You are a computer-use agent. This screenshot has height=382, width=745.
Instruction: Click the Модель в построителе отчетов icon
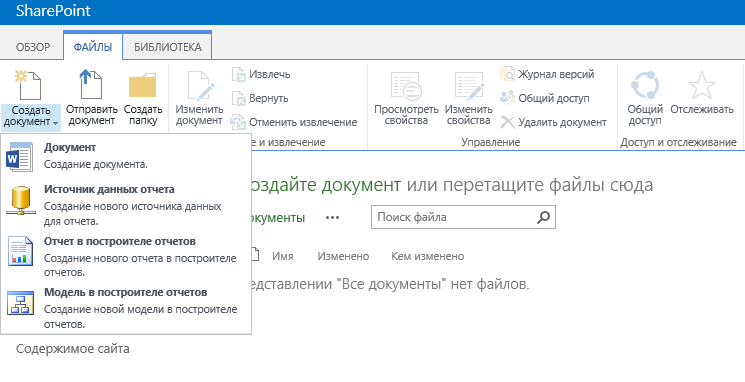(x=20, y=303)
